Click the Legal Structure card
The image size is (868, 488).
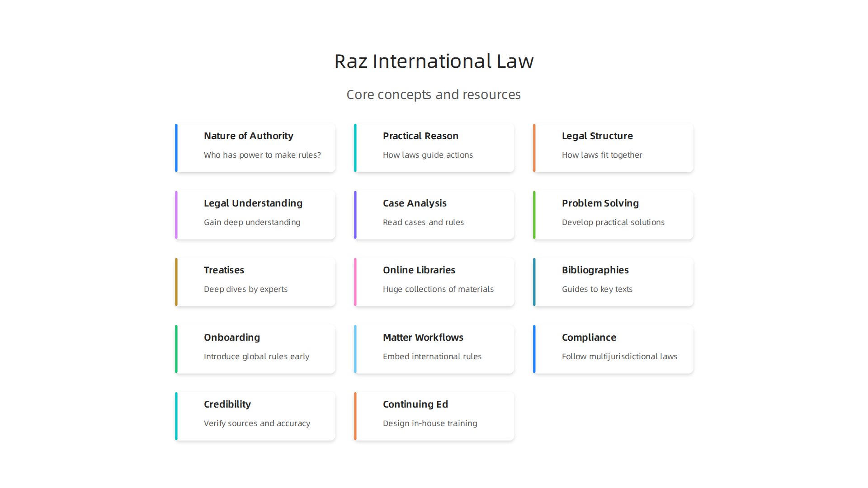613,148
